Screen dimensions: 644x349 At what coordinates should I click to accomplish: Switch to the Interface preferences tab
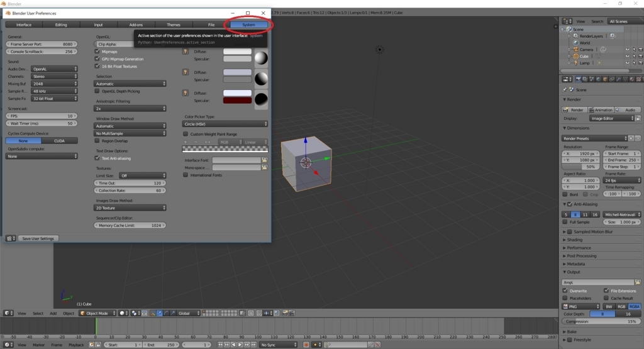point(24,25)
